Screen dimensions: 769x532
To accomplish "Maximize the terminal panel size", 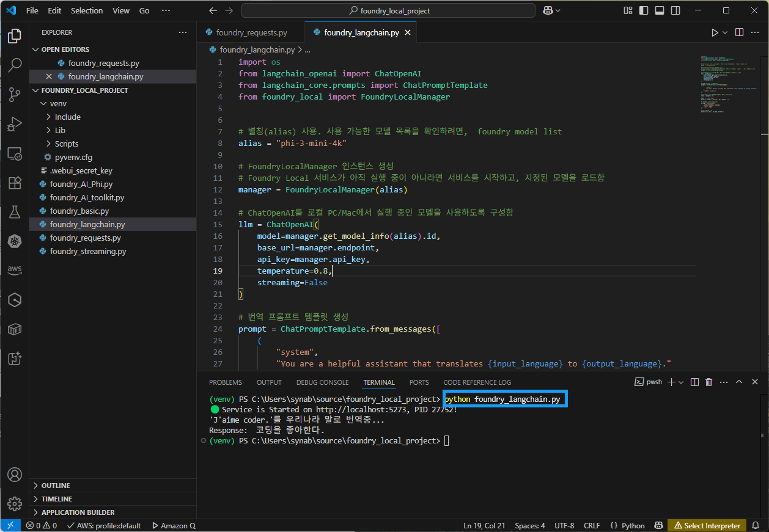I will 738,382.
